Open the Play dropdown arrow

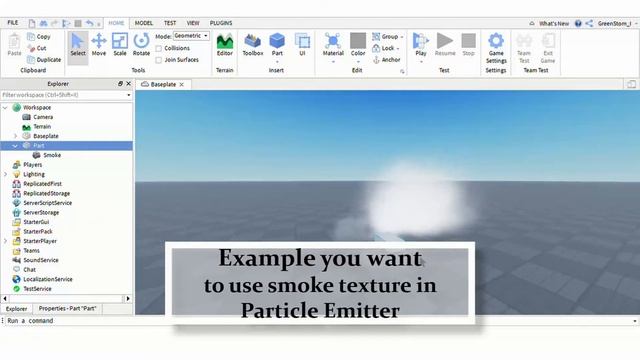tap(421, 62)
